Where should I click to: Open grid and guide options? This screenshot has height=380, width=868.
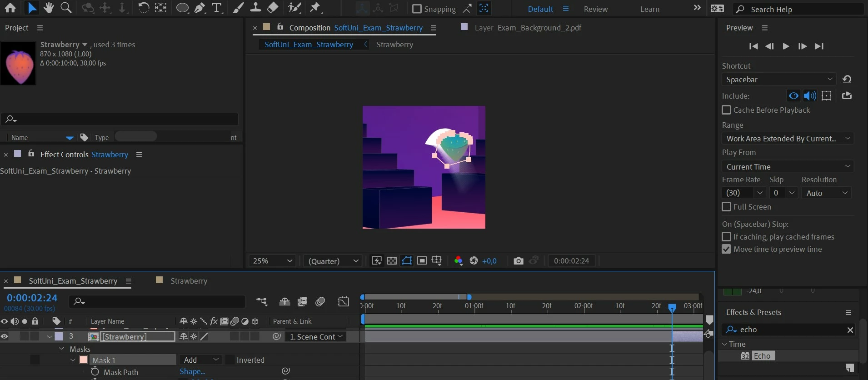(437, 260)
